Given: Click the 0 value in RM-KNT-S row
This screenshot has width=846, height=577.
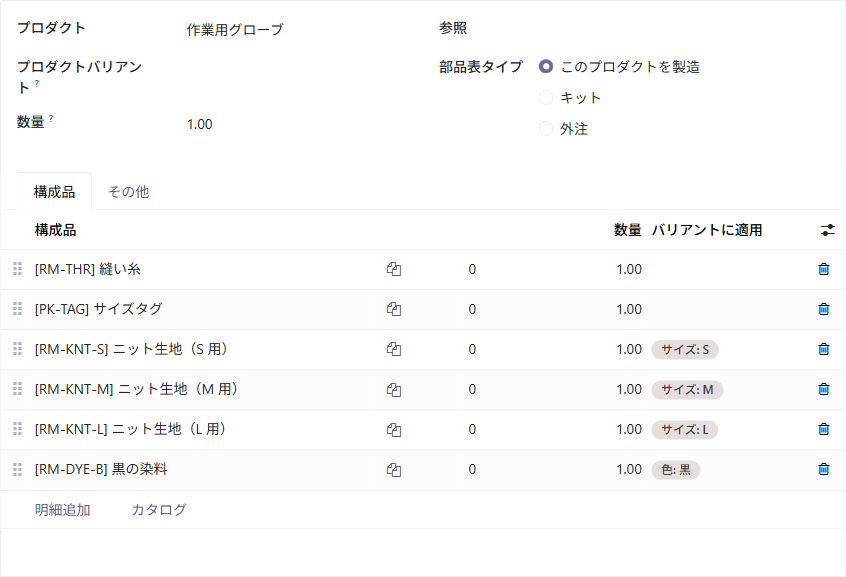Looking at the screenshot, I should (x=472, y=349).
